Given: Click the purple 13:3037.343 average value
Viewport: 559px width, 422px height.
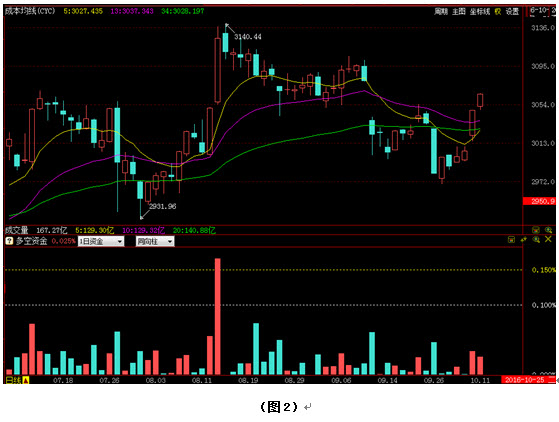Looking at the screenshot, I should [132, 11].
